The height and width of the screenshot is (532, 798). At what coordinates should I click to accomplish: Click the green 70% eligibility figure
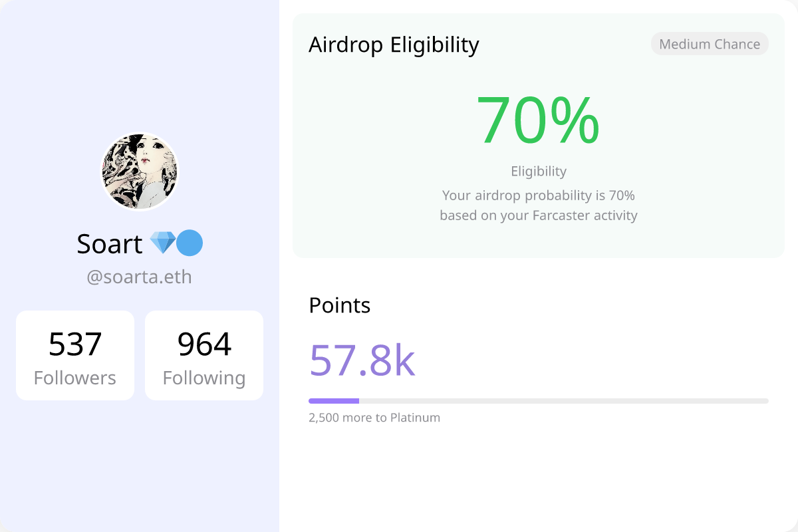[539, 120]
